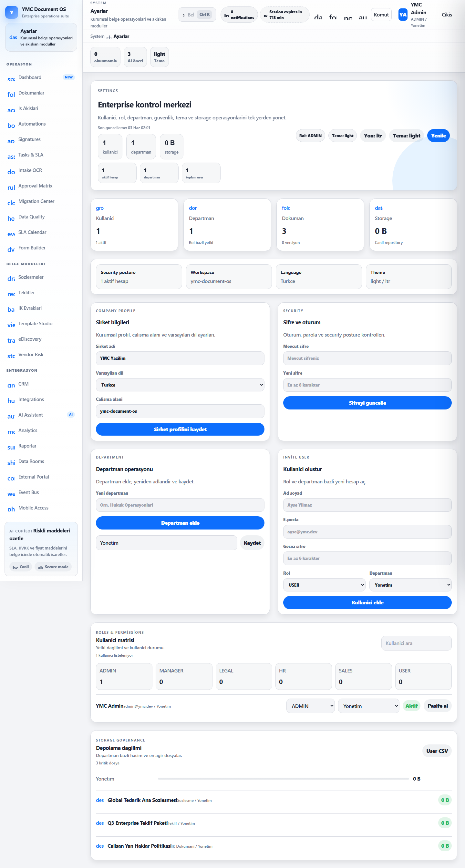
Task: Click the YA user avatar
Action: coord(403,15)
